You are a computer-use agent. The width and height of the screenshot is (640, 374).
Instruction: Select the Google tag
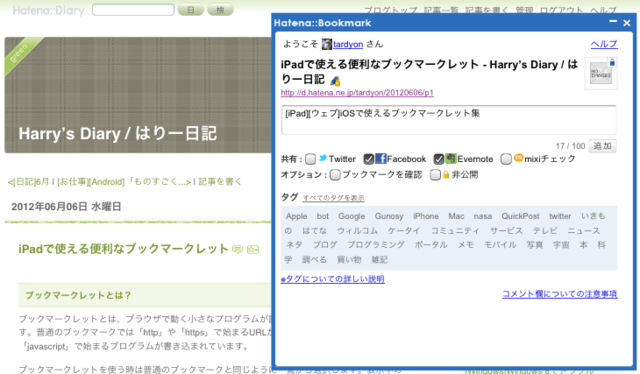point(351,216)
